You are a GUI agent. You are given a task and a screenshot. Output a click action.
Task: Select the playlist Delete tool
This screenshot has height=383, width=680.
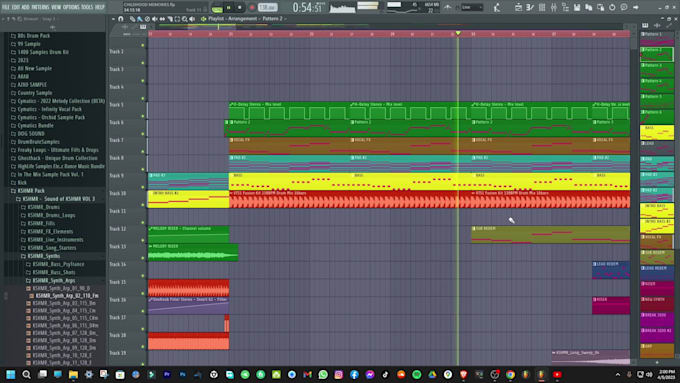pyautogui.click(x=147, y=19)
